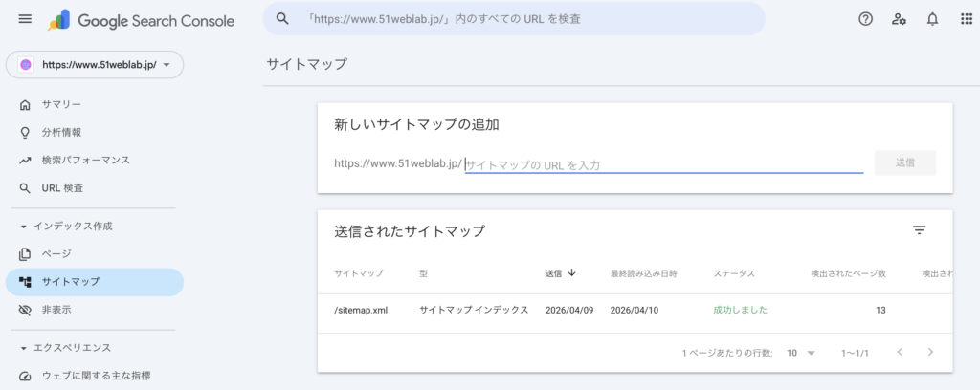Open the property selector https://www.51weblab.jp/
Image resolution: width=980 pixels, height=390 pixels.
pos(95,65)
